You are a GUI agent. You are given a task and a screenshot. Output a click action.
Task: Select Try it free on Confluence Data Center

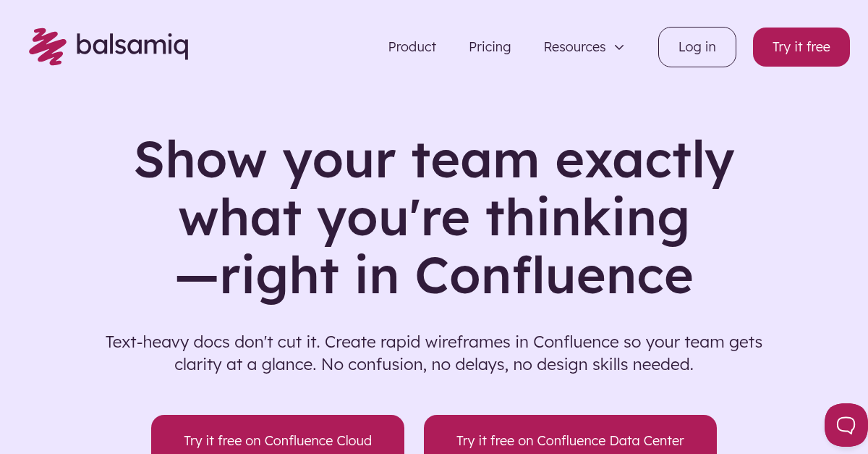pos(570,440)
